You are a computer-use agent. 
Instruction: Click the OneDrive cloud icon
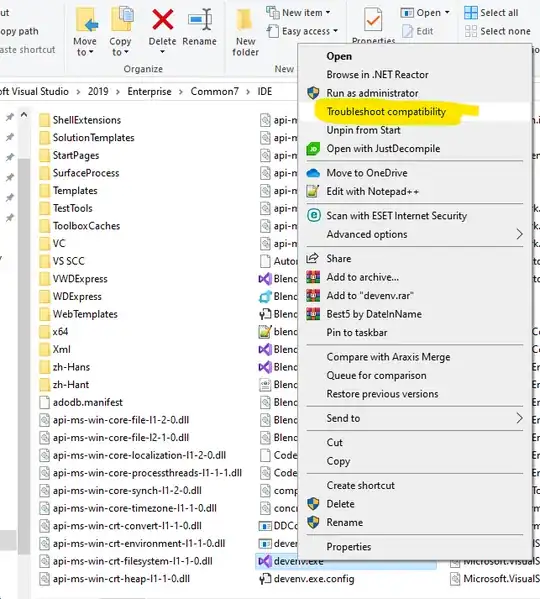313,173
